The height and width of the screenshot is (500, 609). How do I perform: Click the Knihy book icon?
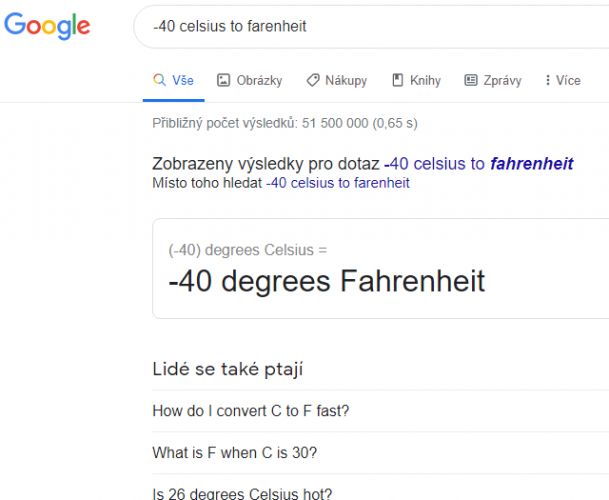[397, 80]
